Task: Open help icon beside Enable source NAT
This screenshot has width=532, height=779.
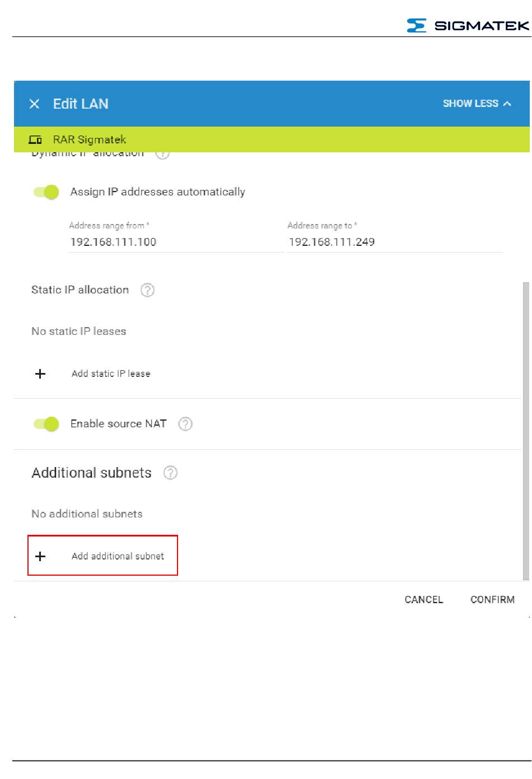Action: [x=185, y=424]
